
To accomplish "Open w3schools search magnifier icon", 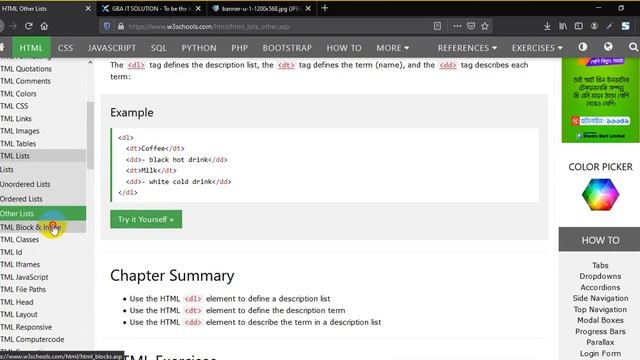I will 633,47.
